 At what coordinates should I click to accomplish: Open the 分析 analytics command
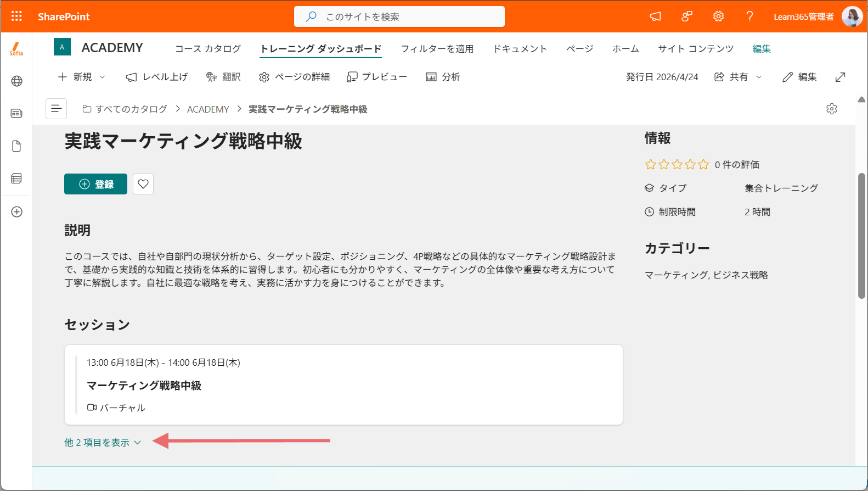(x=443, y=77)
